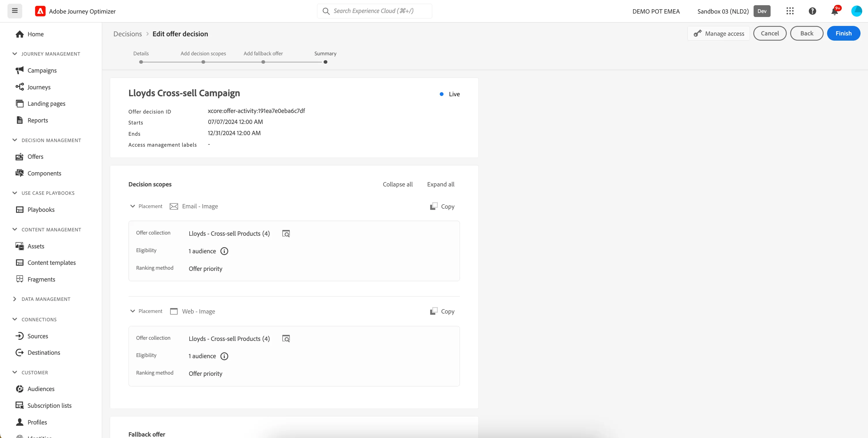Open the app switcher grid icon

pos(790,11)
